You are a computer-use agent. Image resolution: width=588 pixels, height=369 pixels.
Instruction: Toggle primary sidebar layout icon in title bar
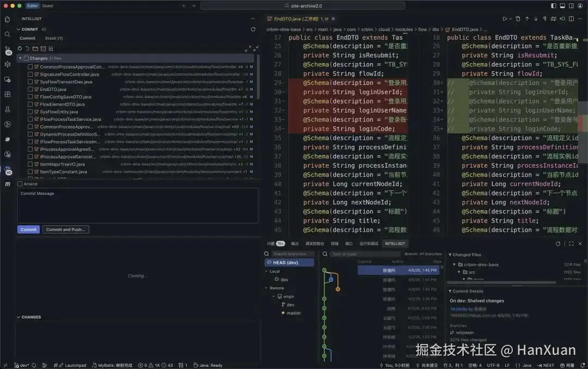[x=554, y=5]
